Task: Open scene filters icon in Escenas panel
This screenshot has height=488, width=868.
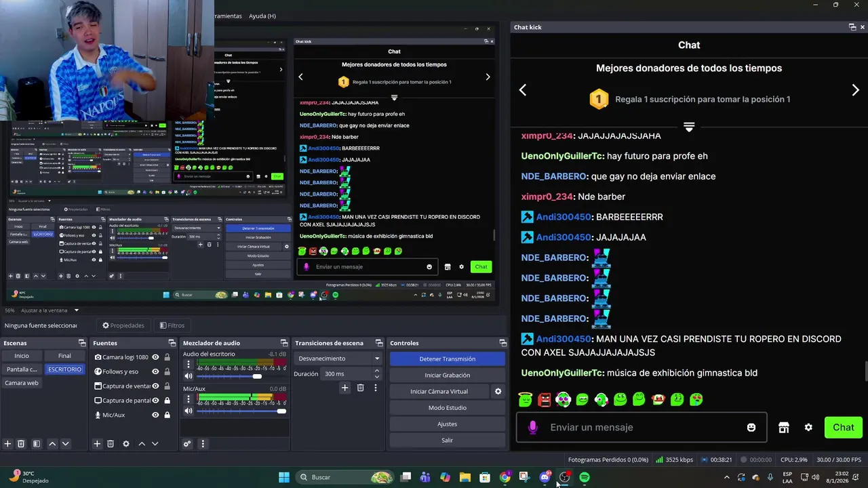Action: click(x=37, y=444)
